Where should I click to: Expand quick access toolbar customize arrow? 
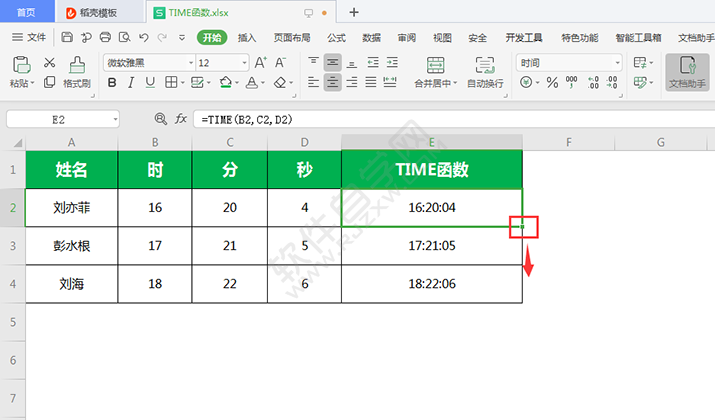click(x=182, y=38)
